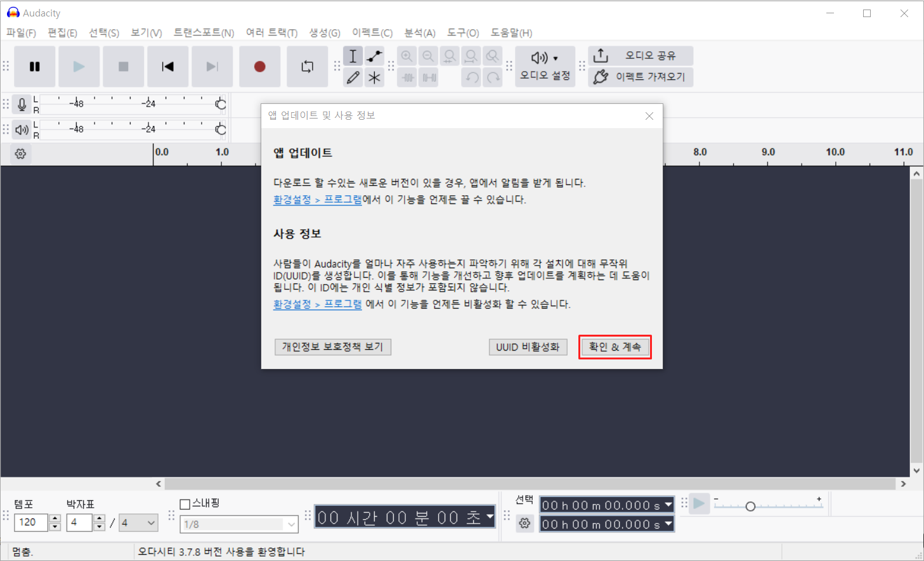Screen dimensions: 924x561
Task: Click the 확인 & 계속 button
Action: coord(615,347)
